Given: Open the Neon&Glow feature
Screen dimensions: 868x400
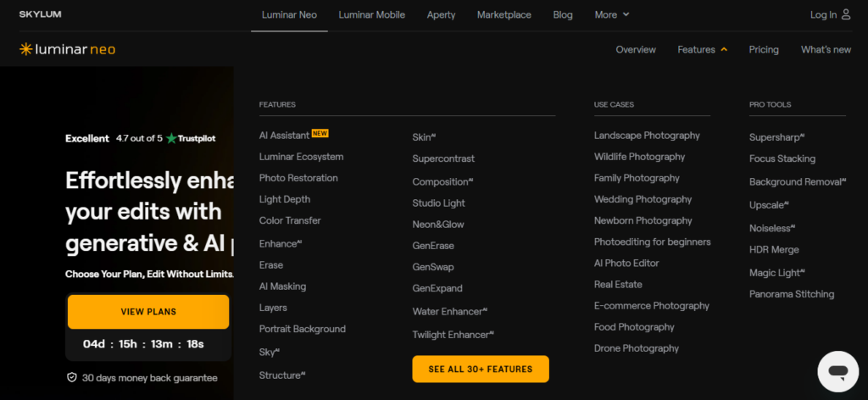Looking at the screenshot, I should 438,225.
